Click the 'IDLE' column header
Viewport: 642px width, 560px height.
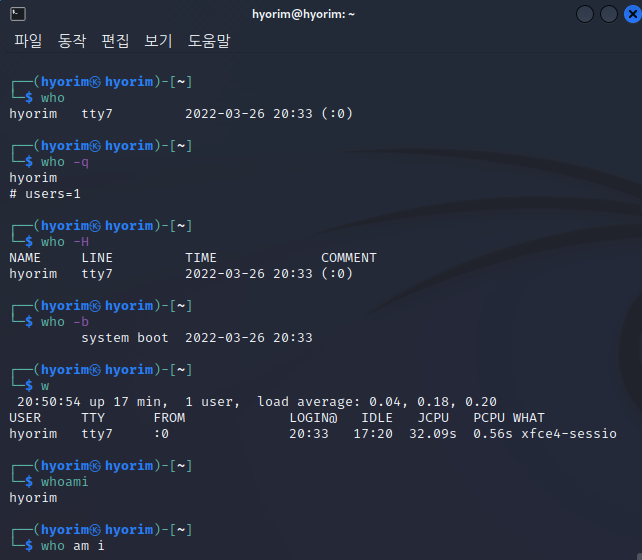point(377,418)
